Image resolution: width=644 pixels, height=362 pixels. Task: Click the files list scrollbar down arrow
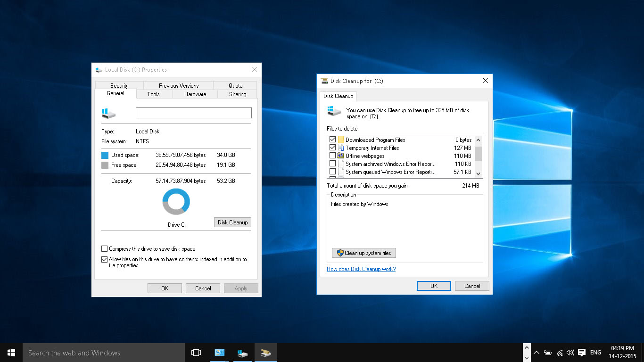[x=479, y=173]
